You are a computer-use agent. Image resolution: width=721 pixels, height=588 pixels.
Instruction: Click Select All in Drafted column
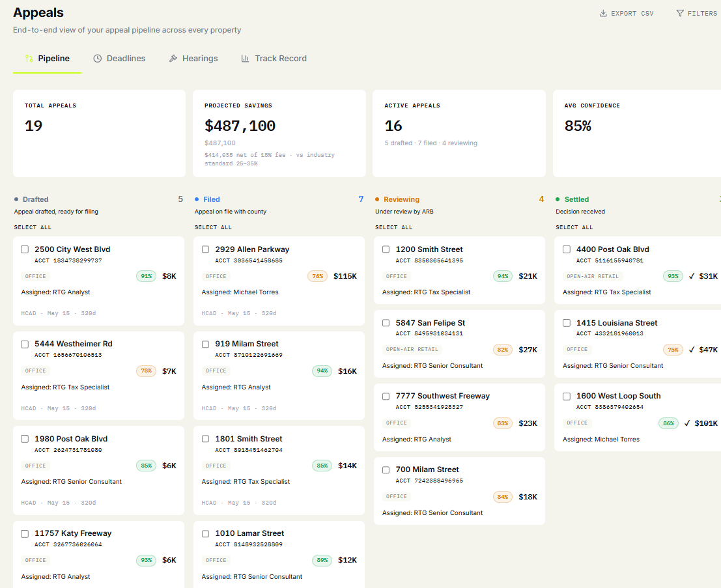(x=33, y=227)
